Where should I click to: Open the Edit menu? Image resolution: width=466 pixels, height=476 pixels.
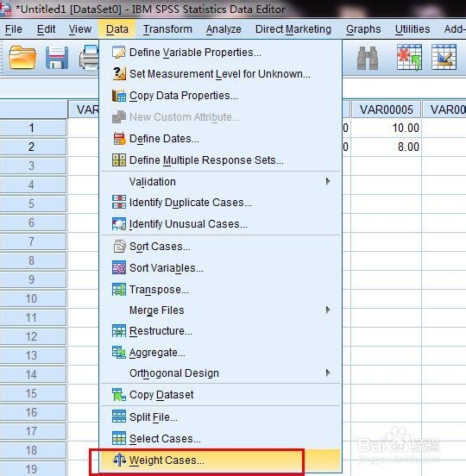pos(46,29)
